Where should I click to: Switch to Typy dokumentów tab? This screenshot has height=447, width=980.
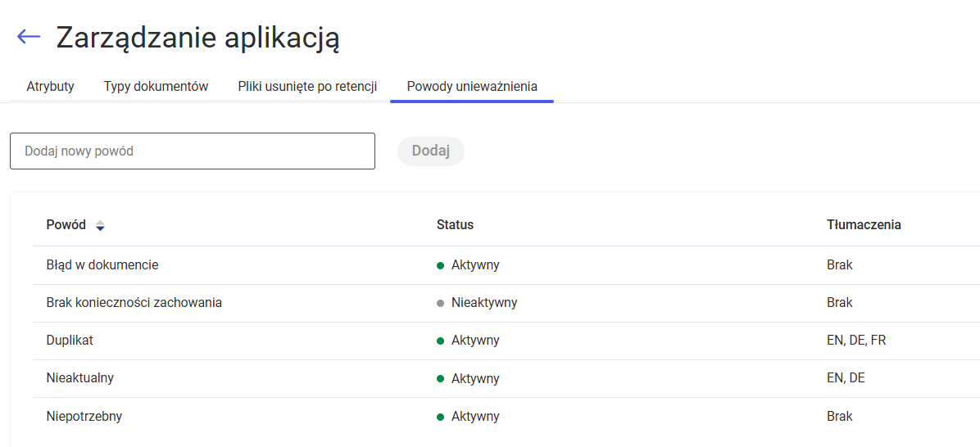coord(156,86)
